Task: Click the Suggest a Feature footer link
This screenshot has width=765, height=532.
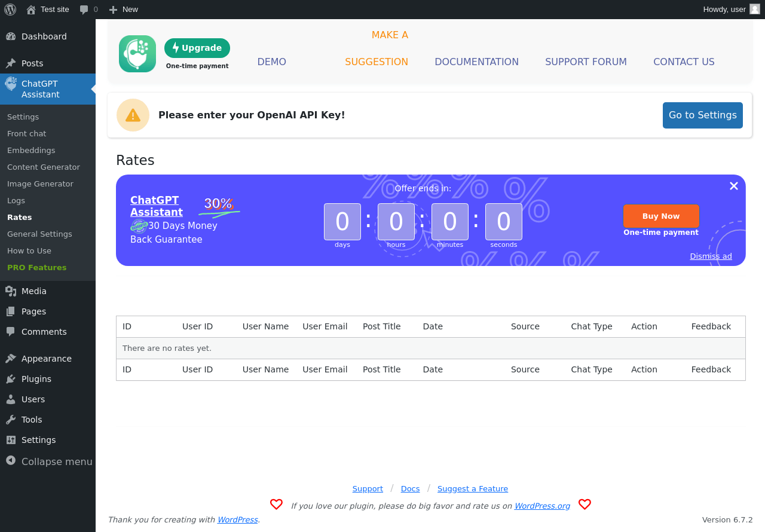Action: pos(473,489)
